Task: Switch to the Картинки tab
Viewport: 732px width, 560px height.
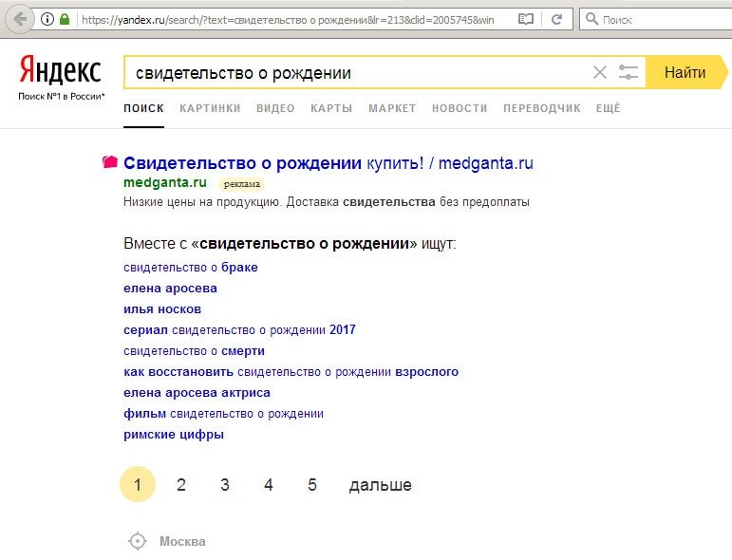Action: pyautogui.click(x=210, y=108)
